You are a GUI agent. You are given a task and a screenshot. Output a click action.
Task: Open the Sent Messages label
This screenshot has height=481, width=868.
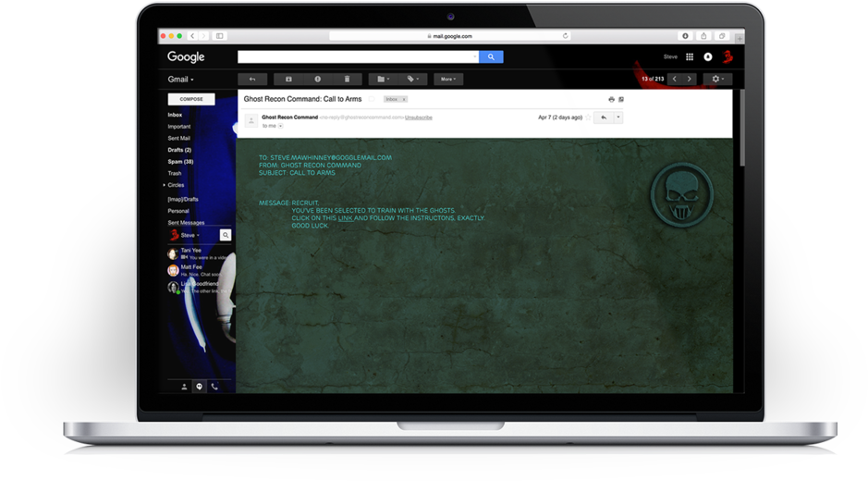pyautogui.click(x=186, y=222)
